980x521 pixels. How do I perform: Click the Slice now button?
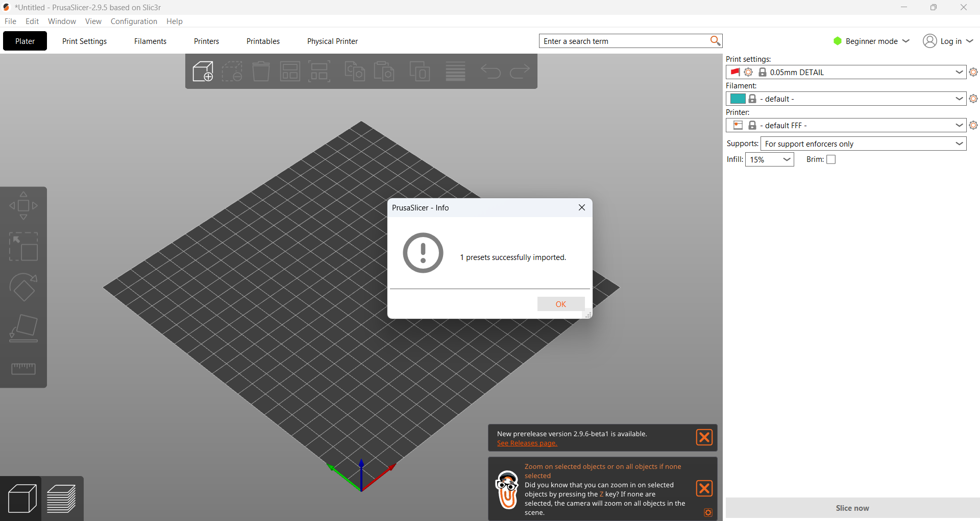click(852, 508)
